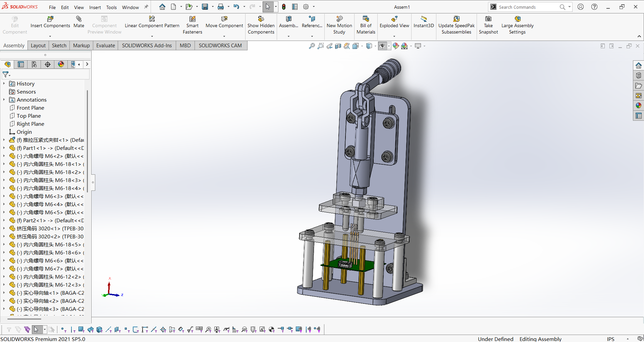Viewport: 644px width, 342px height.
Task: Click the Design Library icon in task pane
Action: tap(639, 75)
